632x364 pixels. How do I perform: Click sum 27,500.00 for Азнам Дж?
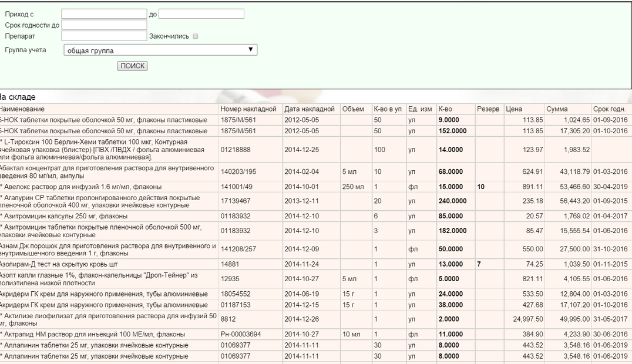pyautogui.click(x=575, y=249)
